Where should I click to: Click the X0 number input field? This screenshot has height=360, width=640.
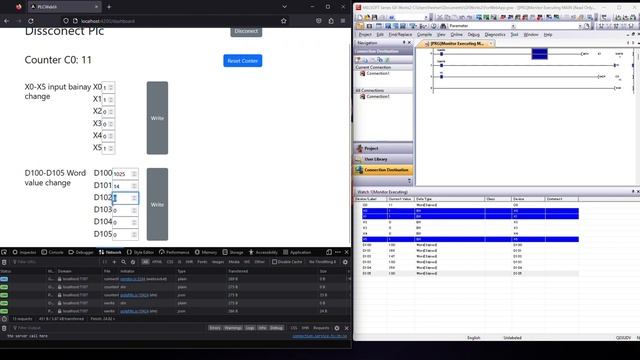pos(108,87)
